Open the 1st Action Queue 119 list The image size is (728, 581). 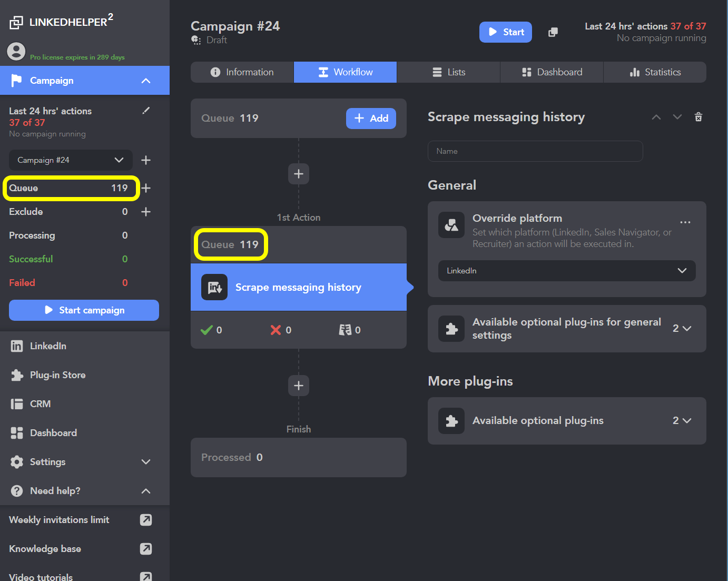click(x=231, y=244)
